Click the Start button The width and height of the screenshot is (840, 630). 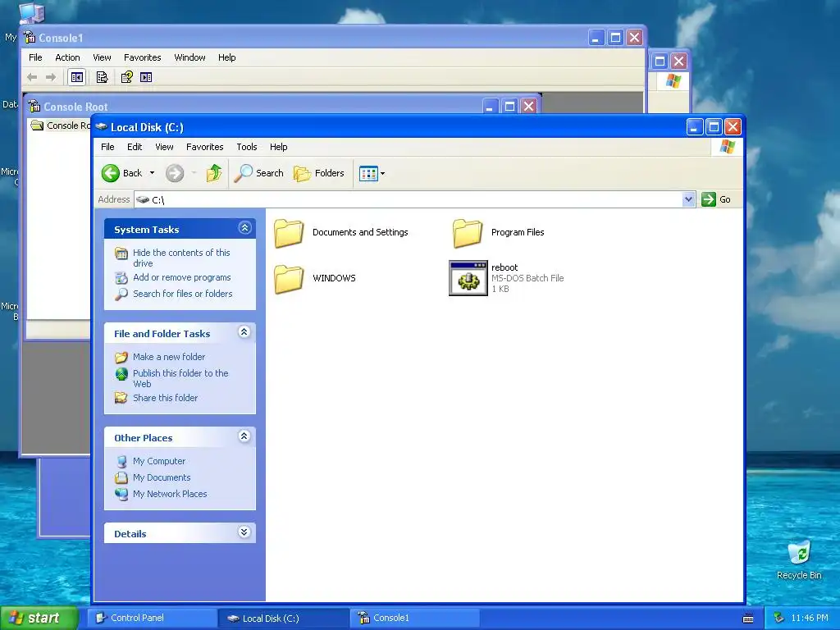click(39, 618)
